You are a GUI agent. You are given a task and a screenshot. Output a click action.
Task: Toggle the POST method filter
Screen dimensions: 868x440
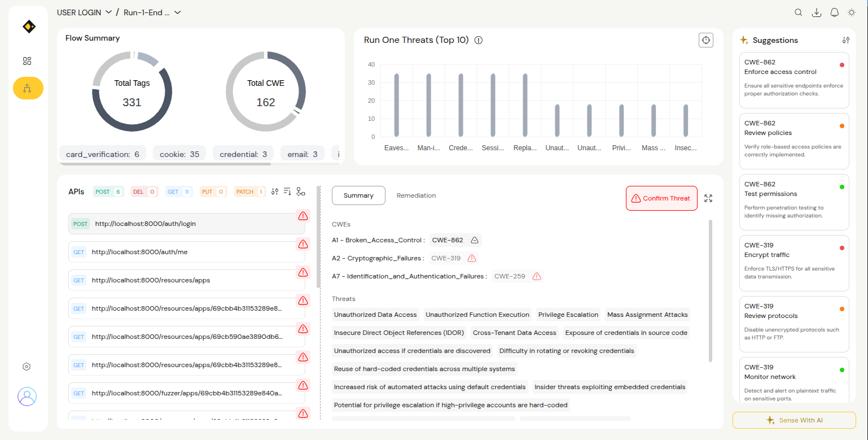[108, 191]
